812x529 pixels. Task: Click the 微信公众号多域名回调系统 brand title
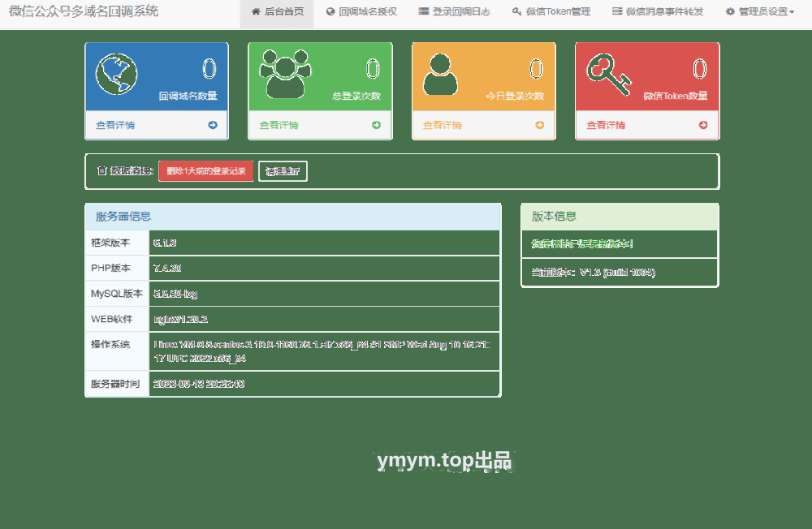(84, 11)
